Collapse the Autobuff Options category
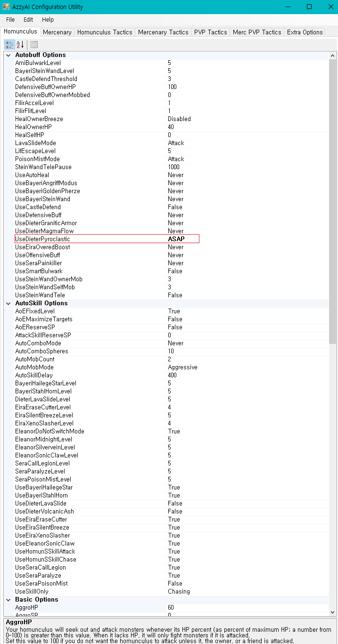Image resolution: width=338 pixels, height=644 pixels. (x=8, y=55)
